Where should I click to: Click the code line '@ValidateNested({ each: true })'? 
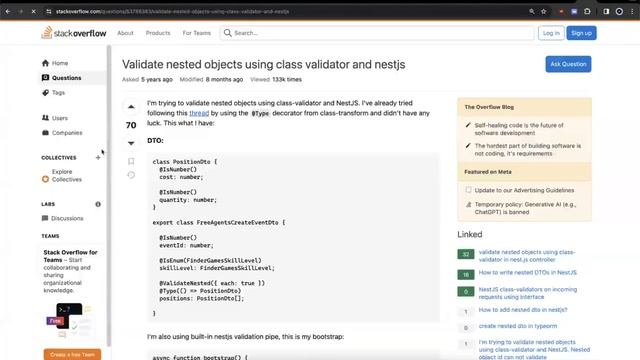coord(212,283)
